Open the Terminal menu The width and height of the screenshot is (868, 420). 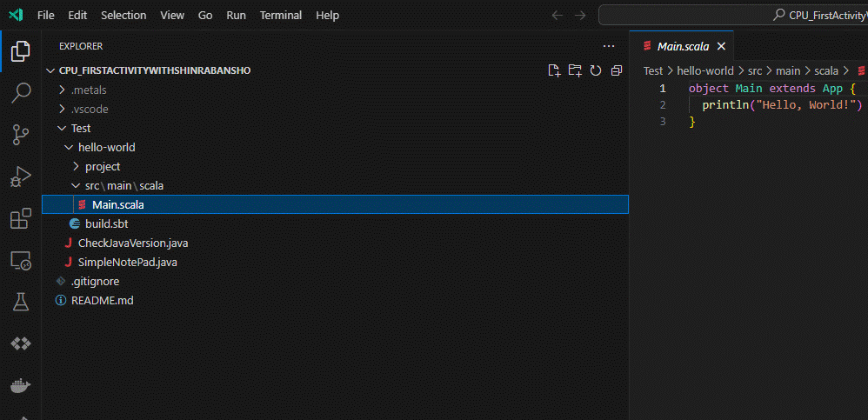tap(281, 16)
